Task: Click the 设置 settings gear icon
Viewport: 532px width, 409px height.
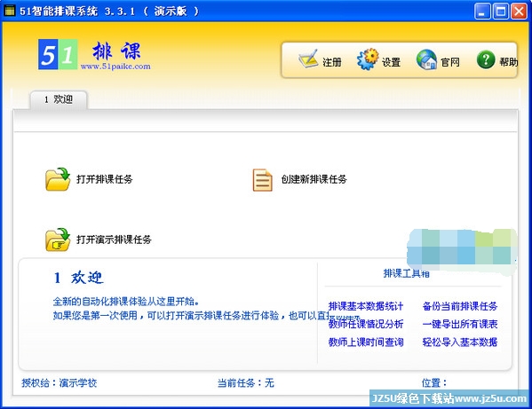Action: (368, 59)
